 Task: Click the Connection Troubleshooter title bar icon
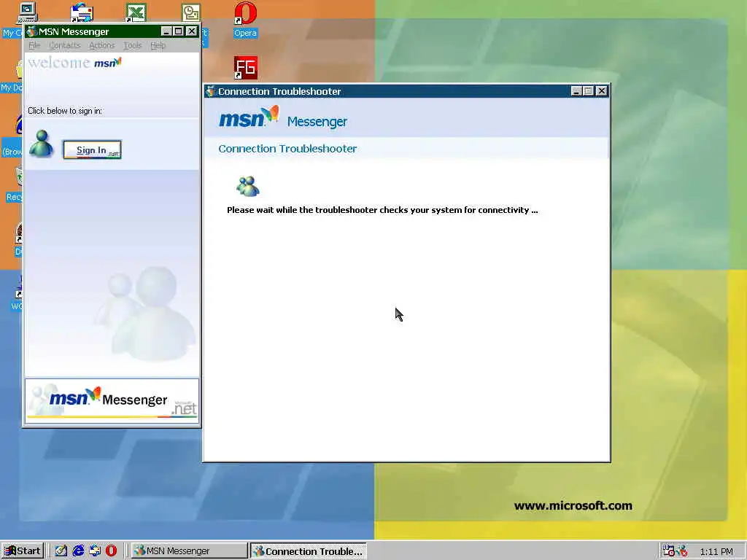pos(211,91)
